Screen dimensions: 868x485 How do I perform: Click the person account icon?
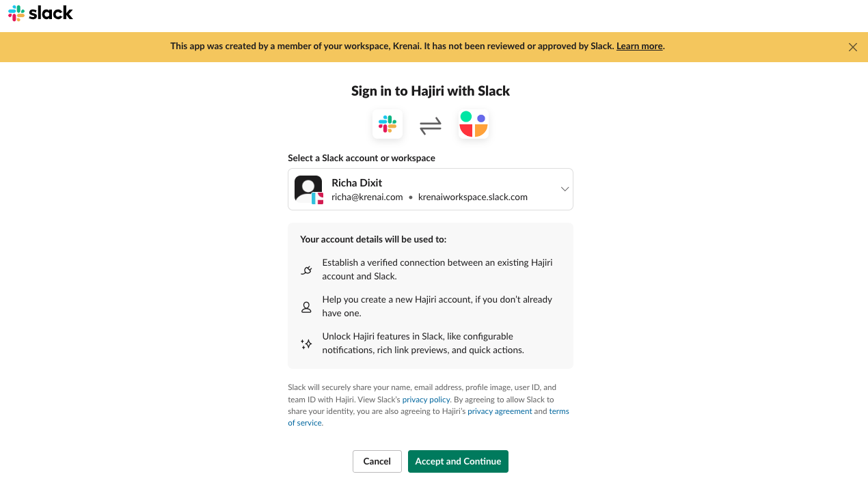pos(306,307)
